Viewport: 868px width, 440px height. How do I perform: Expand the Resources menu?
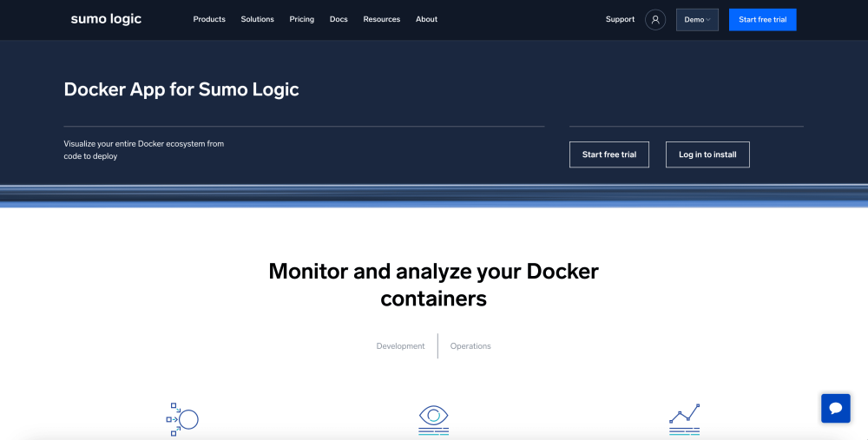click(382, 19)
